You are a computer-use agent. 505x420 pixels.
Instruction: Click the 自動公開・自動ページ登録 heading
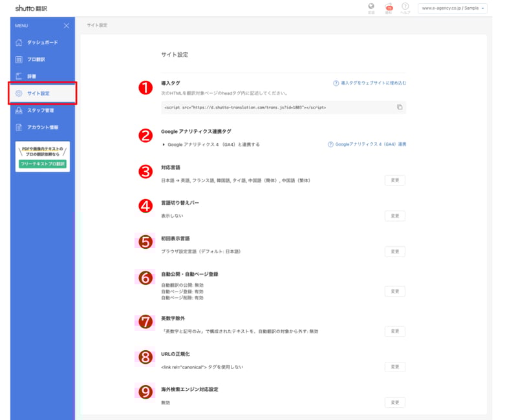pyautogui.click(x=189, y=274)
